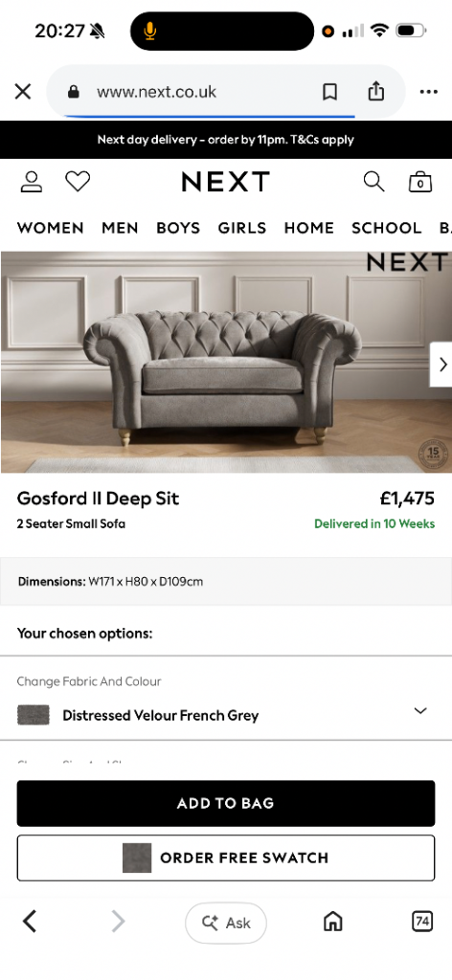The width and height of the screenshot is (452, 980).
Task: Go back with the browser back arrow
Action: point(30,922)
